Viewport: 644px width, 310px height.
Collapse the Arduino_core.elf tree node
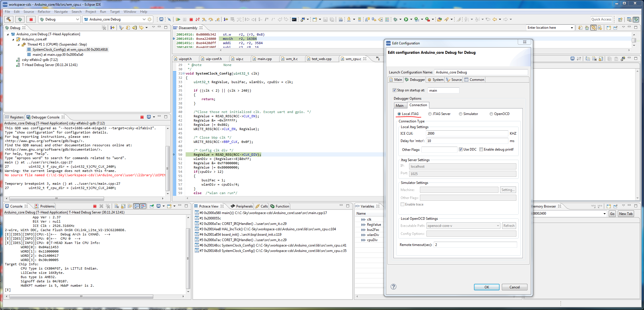click(13, 39)
